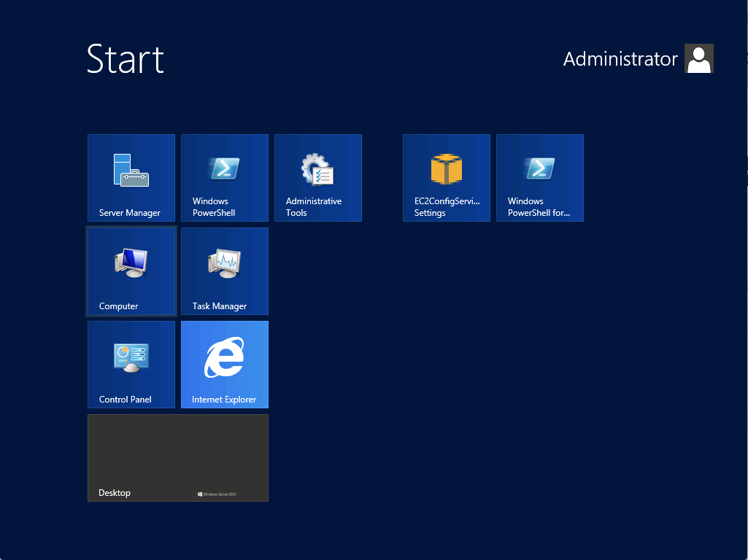Launch the Internet Explorer logo icon
The width and height of the screenshot is (748, 560).
(x=224, y=358)
